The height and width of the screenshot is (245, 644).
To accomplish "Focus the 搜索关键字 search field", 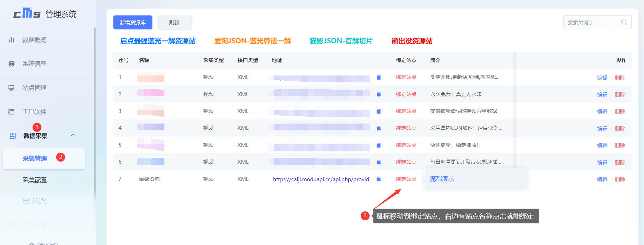I will (x=592, y=22).
